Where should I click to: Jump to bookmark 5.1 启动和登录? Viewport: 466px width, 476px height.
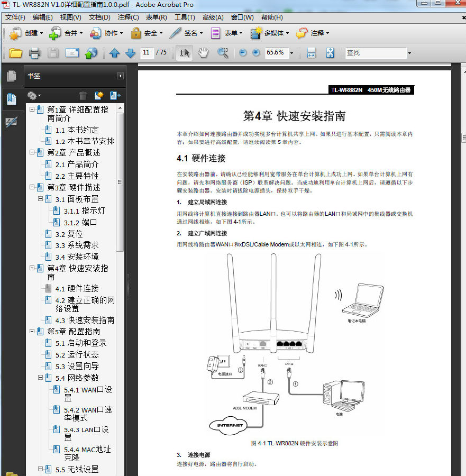[81, 343]
